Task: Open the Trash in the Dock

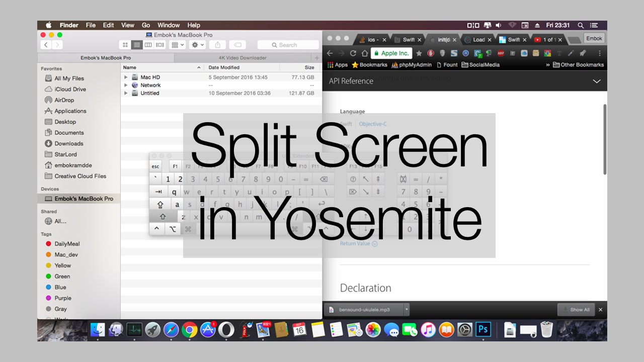Action: pyautogui.click(x=546, y=330)
